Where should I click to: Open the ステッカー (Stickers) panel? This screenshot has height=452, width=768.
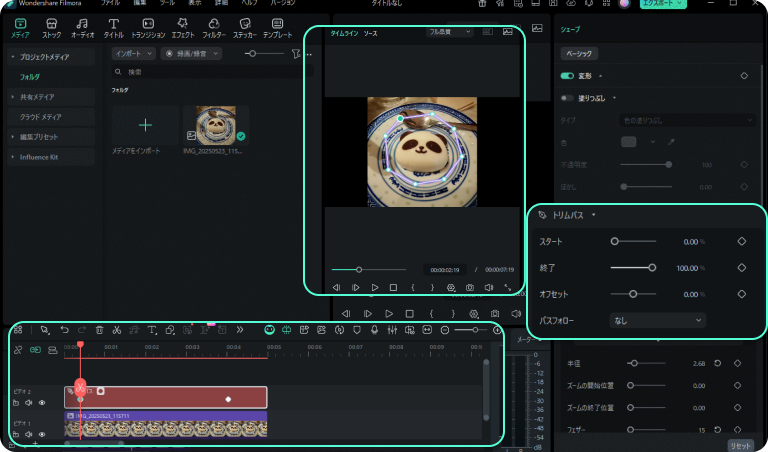(x=244, y=26)
